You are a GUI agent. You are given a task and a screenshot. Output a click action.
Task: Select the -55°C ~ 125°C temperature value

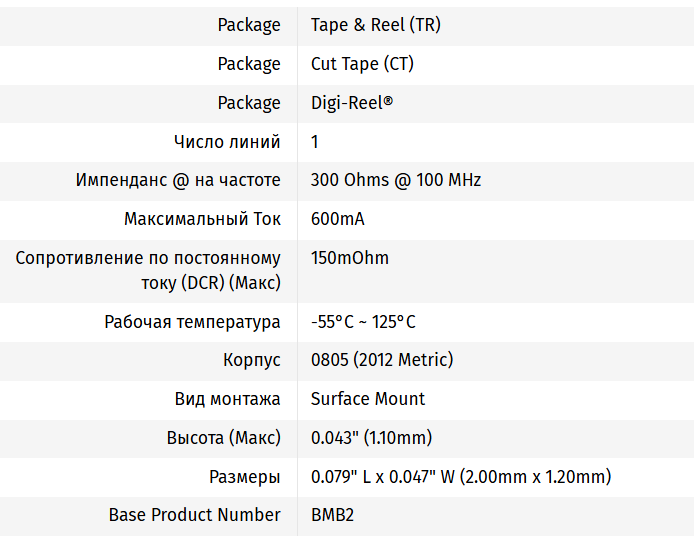click(363, 322)
